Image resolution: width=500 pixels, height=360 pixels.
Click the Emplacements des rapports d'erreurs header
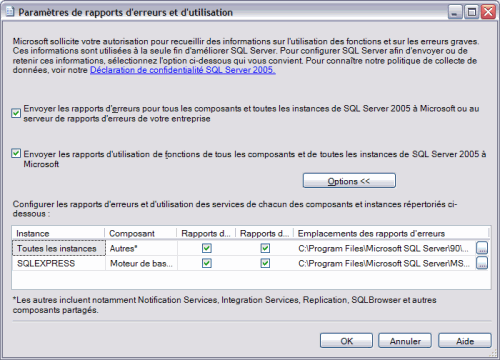[x=391, y=233]
